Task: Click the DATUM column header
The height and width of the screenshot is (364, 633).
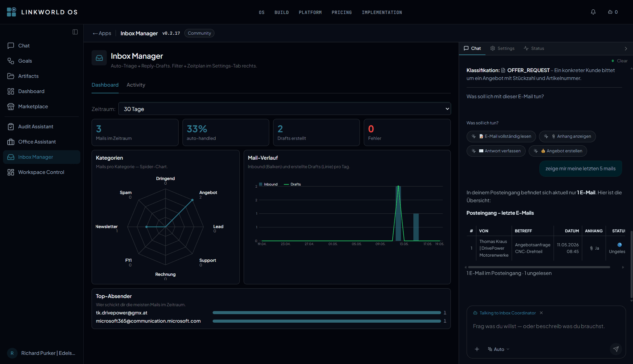Action: tap(572, 231)
